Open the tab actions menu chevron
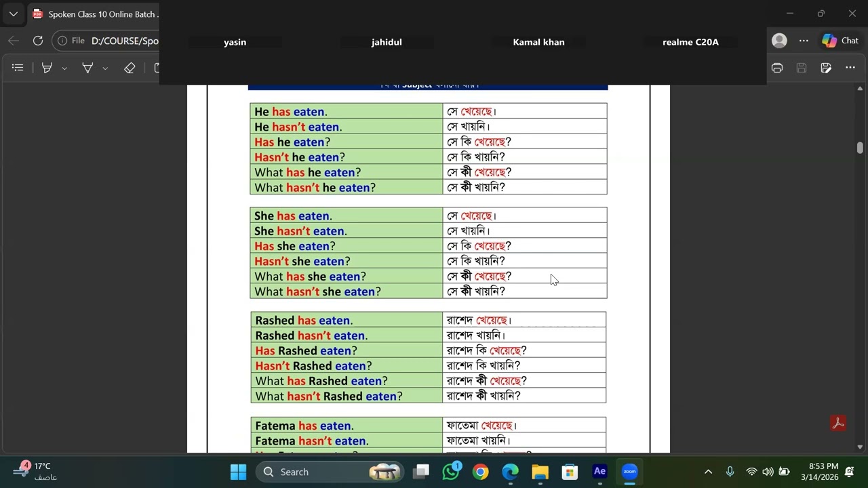Screen dimensions: 868x488 click(13, 14)
